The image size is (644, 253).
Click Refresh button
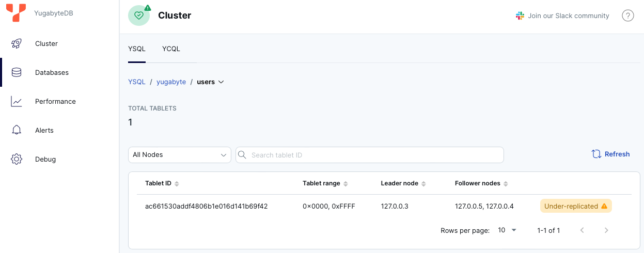(610, 154)
